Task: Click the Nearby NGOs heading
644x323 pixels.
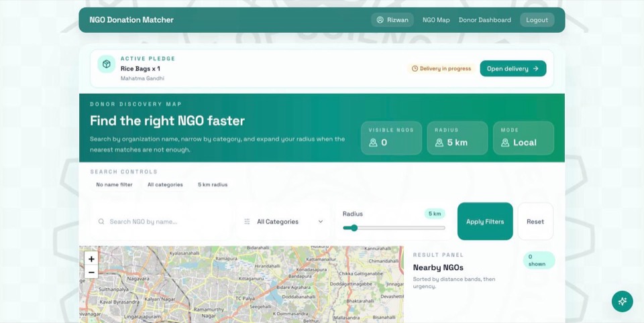Action: pos(438,267)
